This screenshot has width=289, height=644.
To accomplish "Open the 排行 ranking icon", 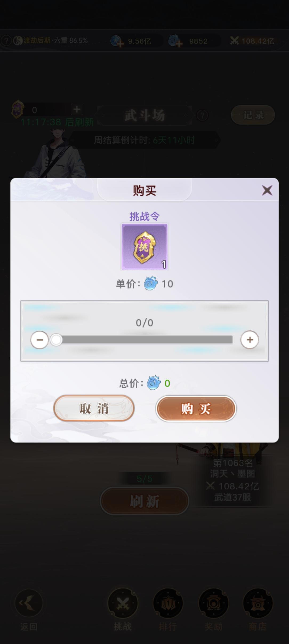I will click(168, 603).
